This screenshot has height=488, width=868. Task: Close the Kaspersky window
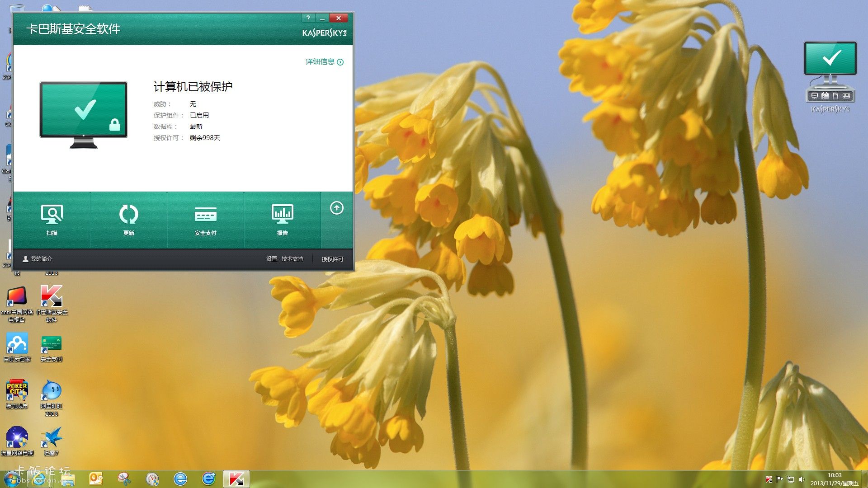[339, 18]
